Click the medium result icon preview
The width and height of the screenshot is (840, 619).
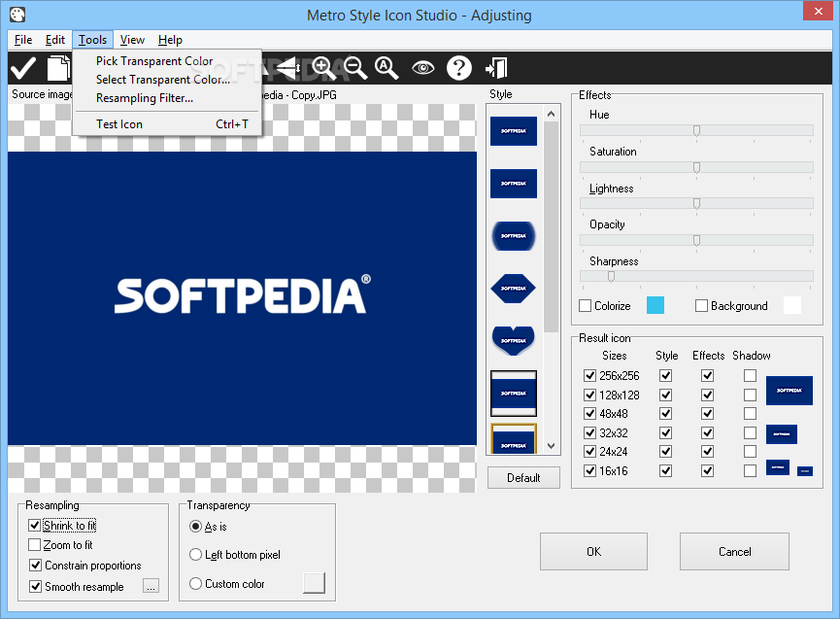coord(782,434)
